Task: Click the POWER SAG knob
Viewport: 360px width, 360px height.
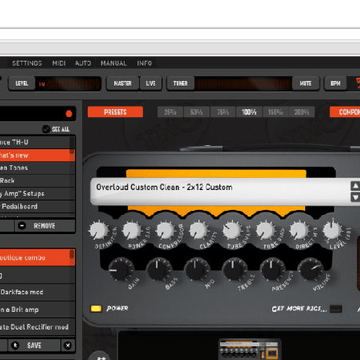Action: [131, 231]
